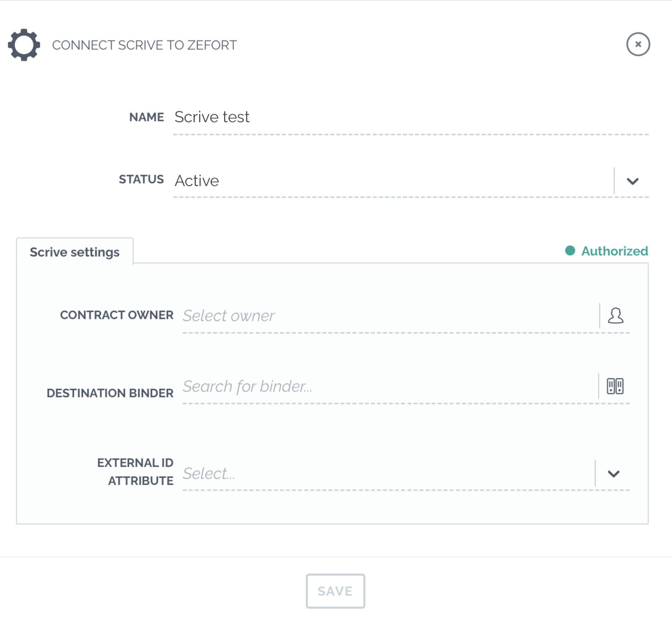Close the Connect Scrive to Zefort dialog

(x=638, y=44)
